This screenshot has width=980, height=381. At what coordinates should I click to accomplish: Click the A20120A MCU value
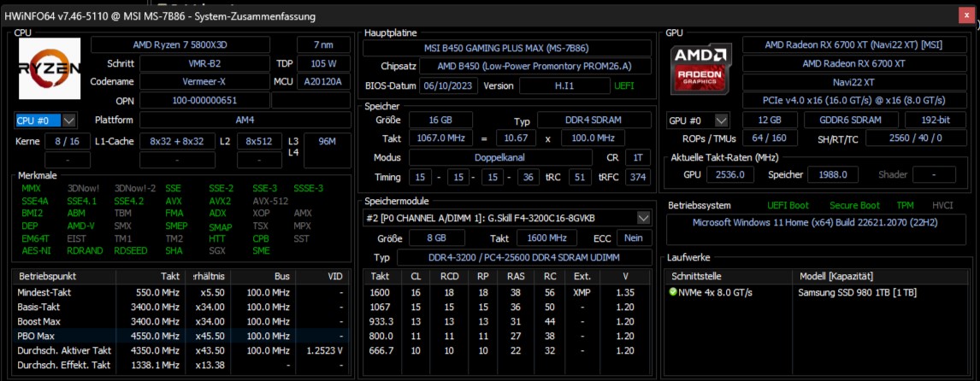tap(323, 82)
